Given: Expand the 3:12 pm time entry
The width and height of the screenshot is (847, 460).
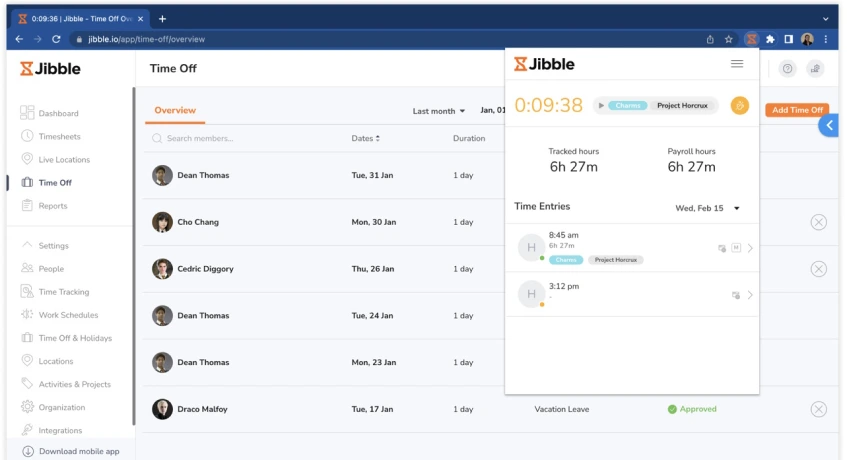Looking at the screenshot, I should tap(750, 295).
